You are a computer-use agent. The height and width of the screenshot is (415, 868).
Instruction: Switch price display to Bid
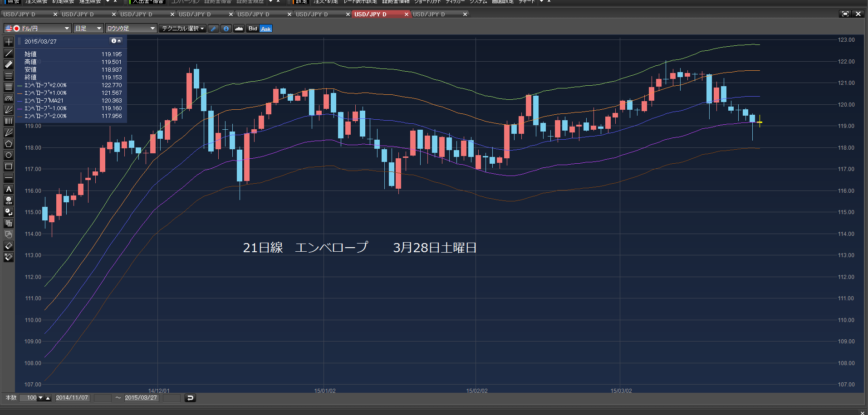click(x=253, y=29)
